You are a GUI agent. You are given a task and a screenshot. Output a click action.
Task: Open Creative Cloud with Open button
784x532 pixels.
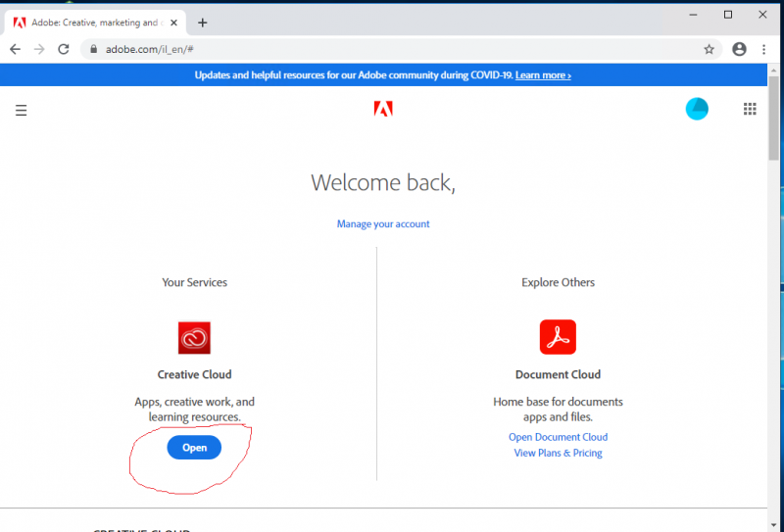(194, 447)
